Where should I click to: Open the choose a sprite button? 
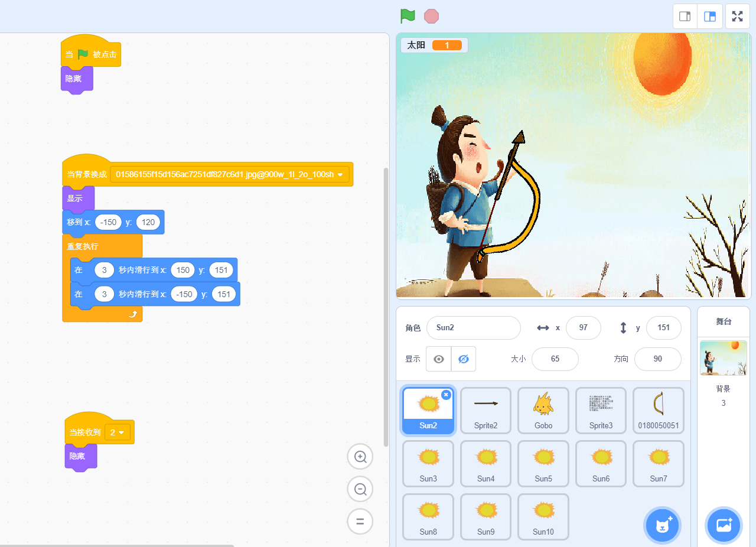(x=662, y=525)
